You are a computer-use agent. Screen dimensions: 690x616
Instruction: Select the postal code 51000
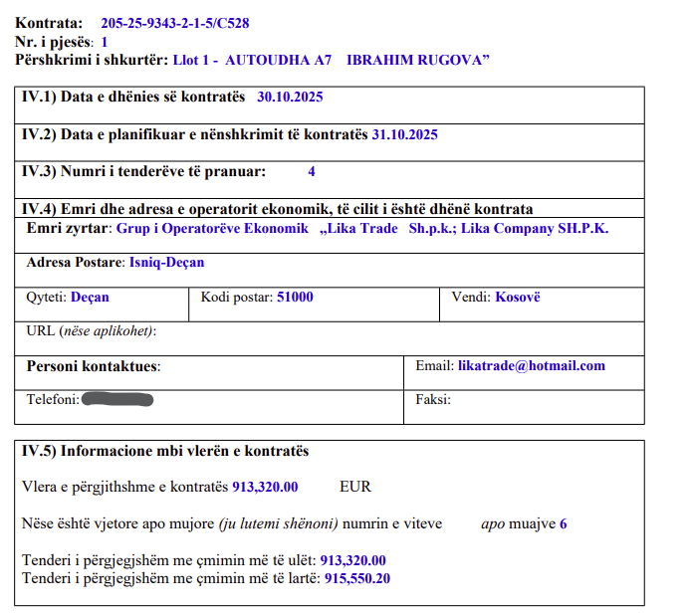pos(295,298)
